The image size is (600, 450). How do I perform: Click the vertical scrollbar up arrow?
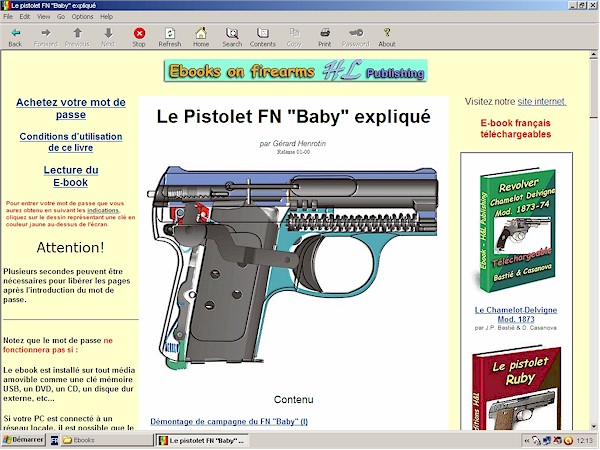click(594, 55)
